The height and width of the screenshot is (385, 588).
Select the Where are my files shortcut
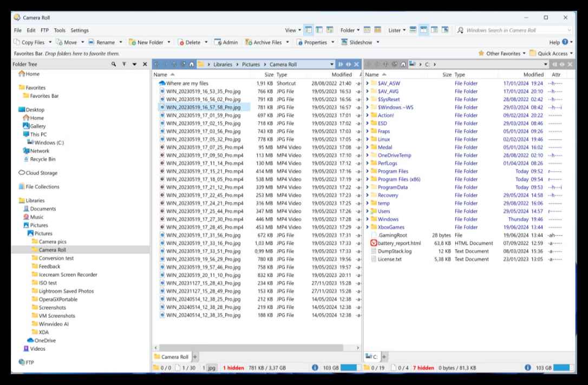pos(187,83)
